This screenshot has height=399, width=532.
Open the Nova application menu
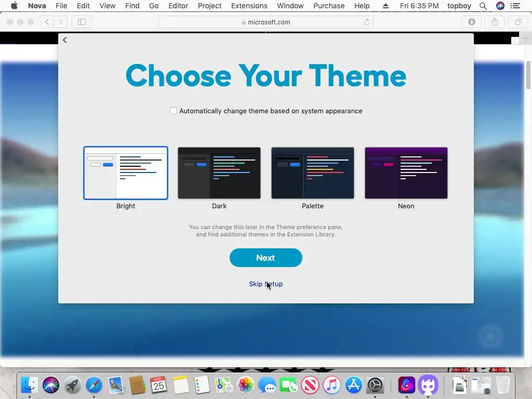37,6
